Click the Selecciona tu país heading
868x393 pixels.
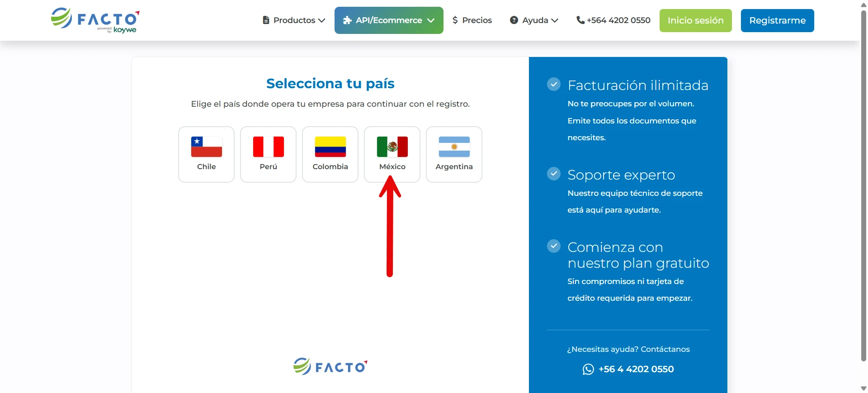(330, 84)
